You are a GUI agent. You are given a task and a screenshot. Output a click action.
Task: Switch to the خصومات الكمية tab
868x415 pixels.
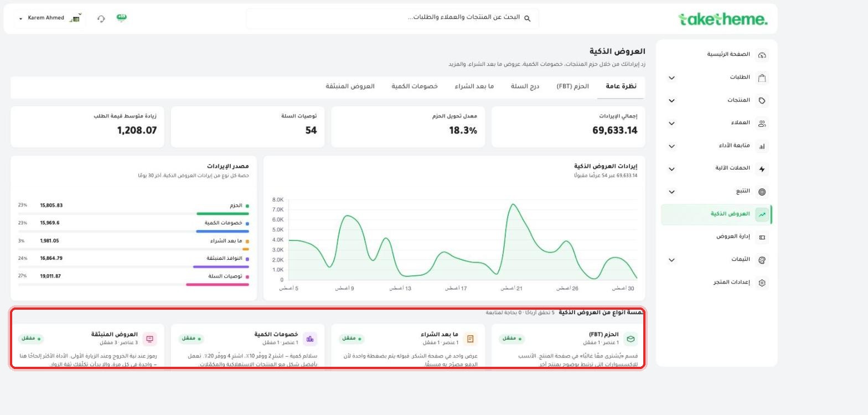[x=415, y=86]
